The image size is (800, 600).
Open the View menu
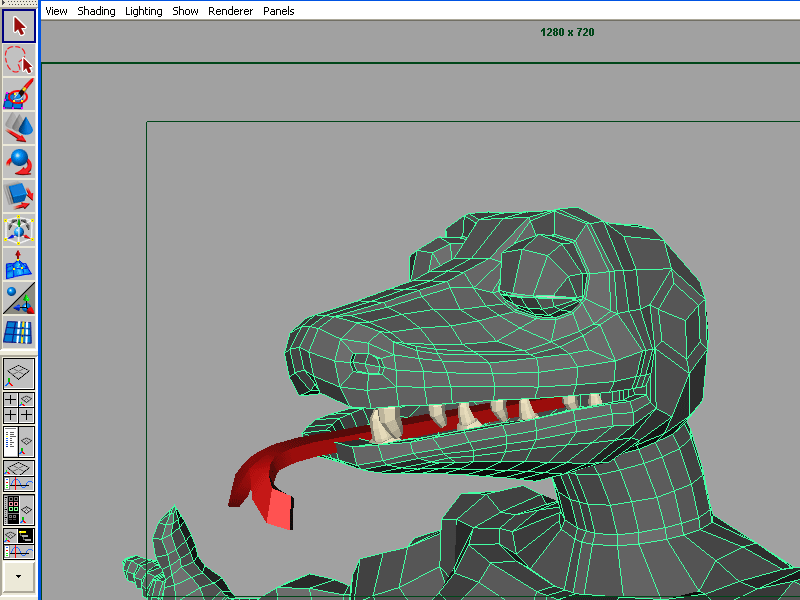pos(57,11)
